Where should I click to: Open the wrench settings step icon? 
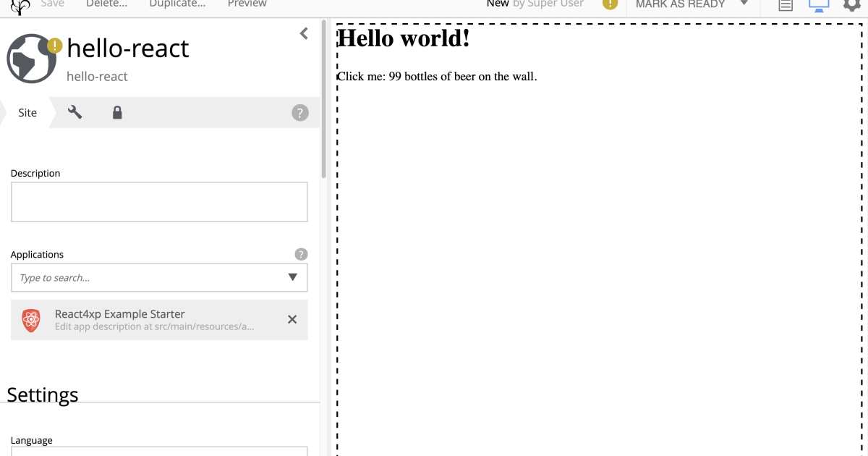(x=74, y=112)
